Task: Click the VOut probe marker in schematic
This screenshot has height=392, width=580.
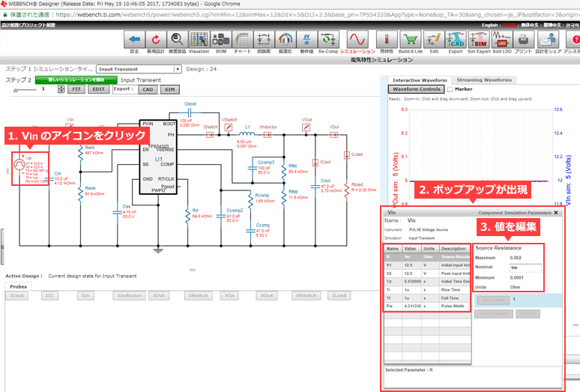Action: (306, 127)
